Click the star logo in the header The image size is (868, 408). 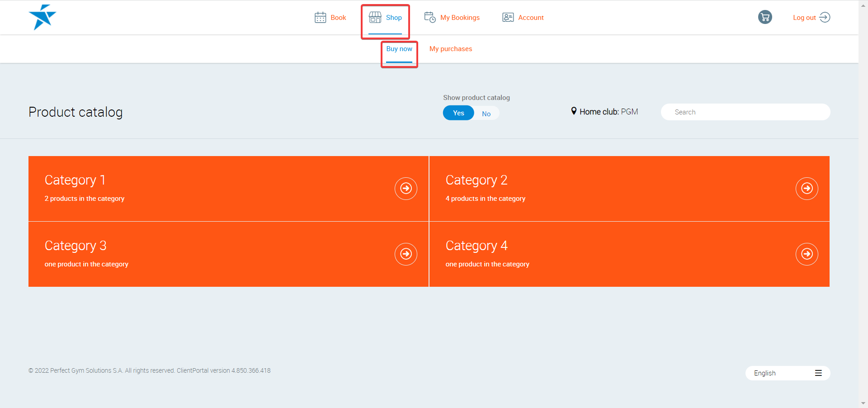click(42, 17)
